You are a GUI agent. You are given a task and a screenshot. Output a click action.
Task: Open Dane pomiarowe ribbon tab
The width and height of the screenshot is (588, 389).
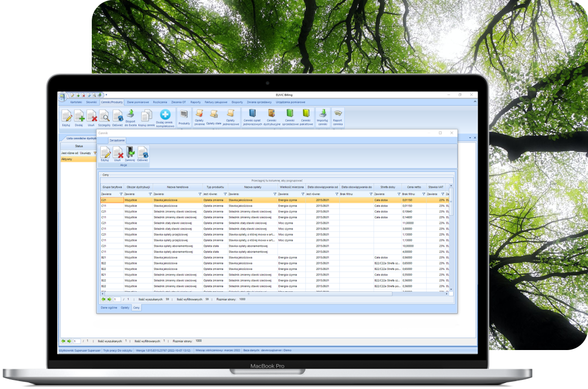138,102
